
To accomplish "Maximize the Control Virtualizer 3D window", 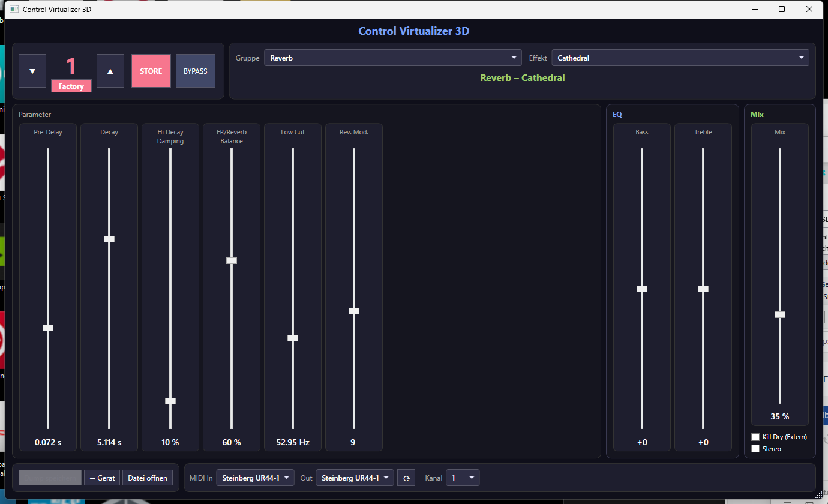I will [782, 9].
